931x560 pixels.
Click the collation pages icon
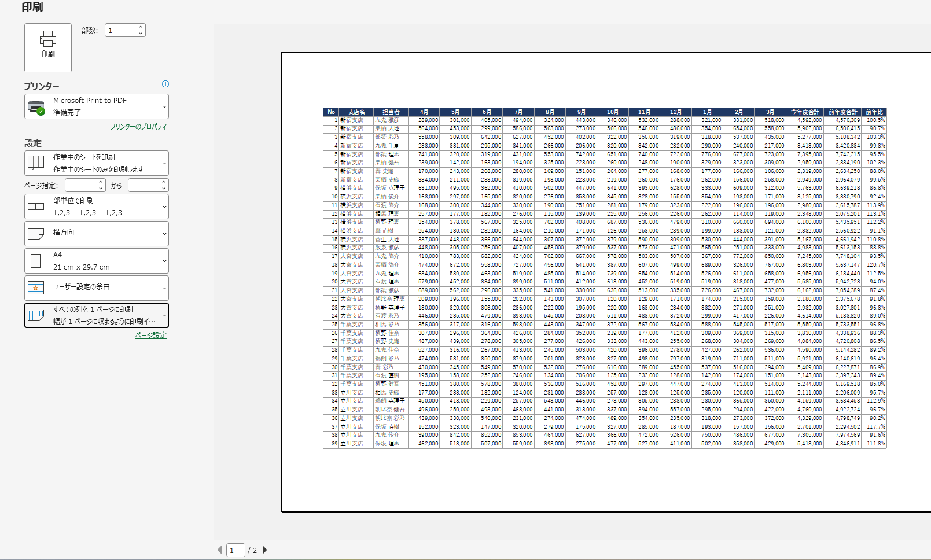(36, 207)
